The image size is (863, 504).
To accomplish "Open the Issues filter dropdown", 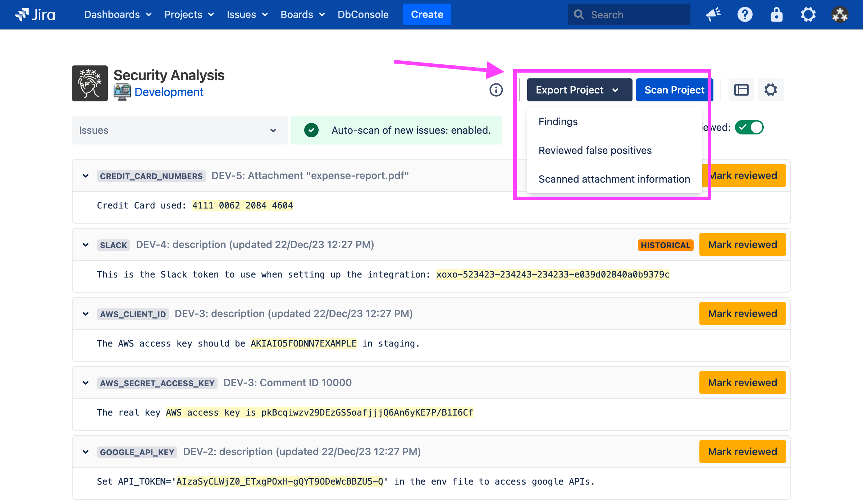I will 179,130.
